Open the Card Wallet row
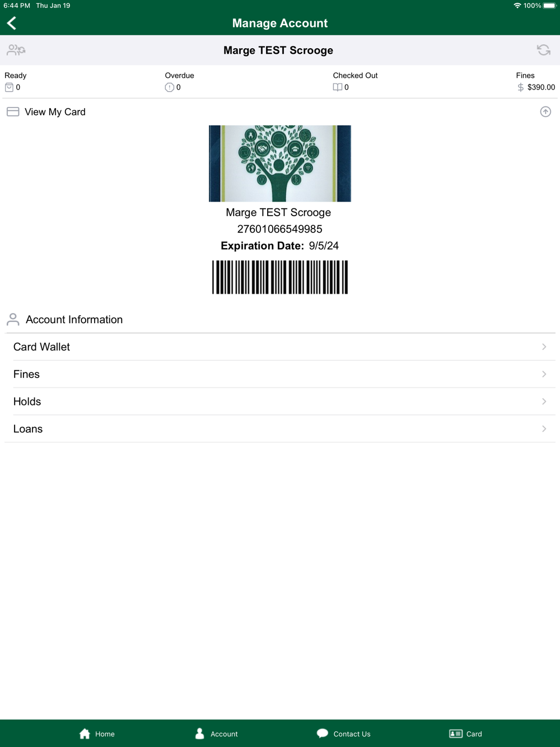The width and height of the screenshot is (560, 747). tap(280, 347)
